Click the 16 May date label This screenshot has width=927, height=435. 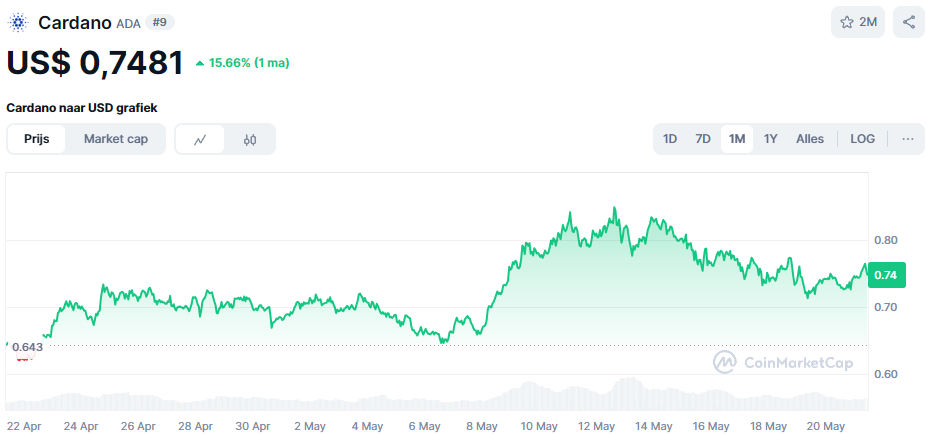coord(711,426)
